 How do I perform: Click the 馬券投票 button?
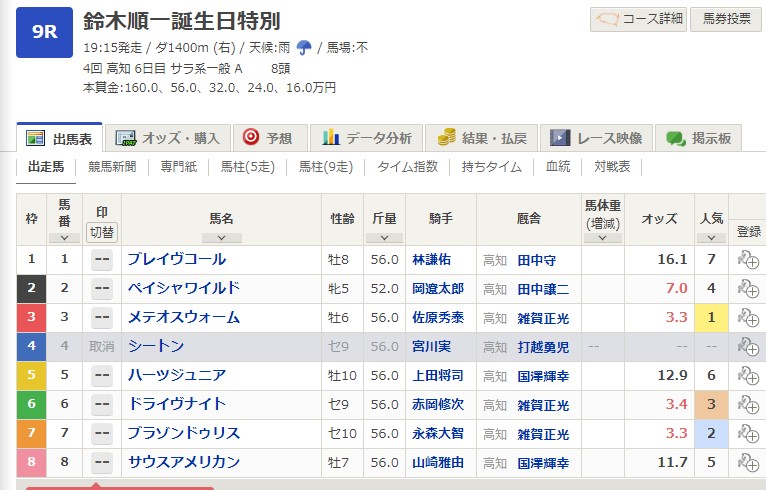(726, 19)
